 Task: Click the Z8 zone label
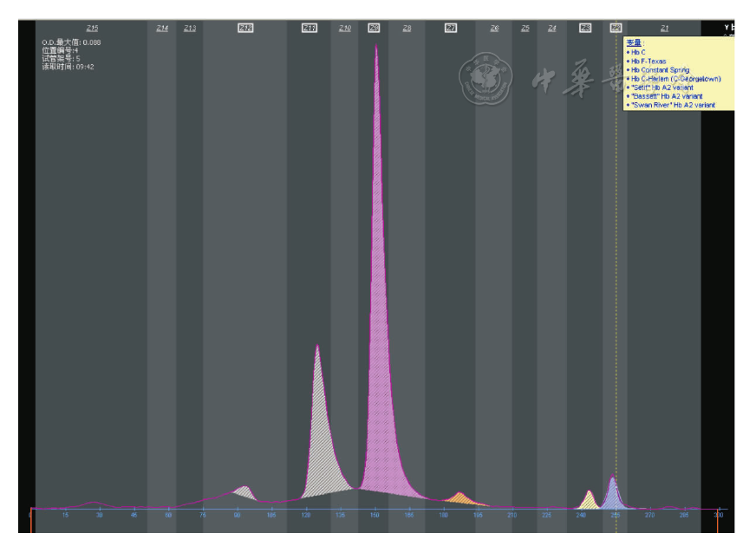pos(407,29)
